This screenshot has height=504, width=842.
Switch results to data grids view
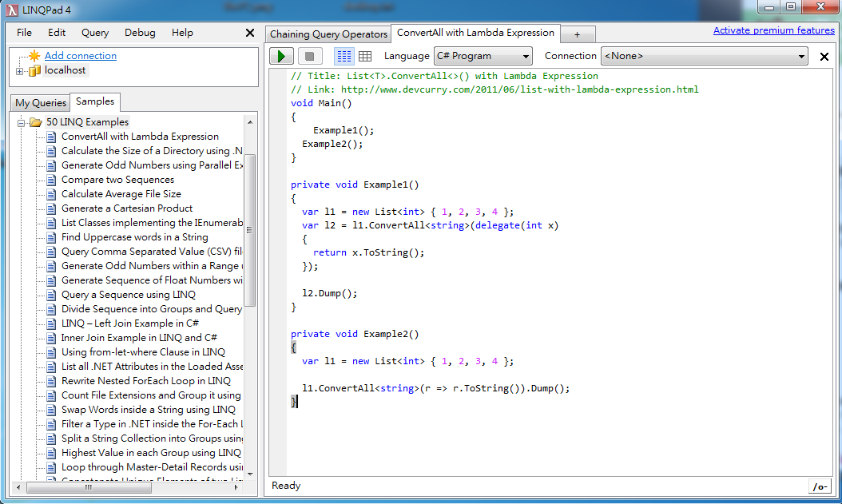(x=365, y=56)
